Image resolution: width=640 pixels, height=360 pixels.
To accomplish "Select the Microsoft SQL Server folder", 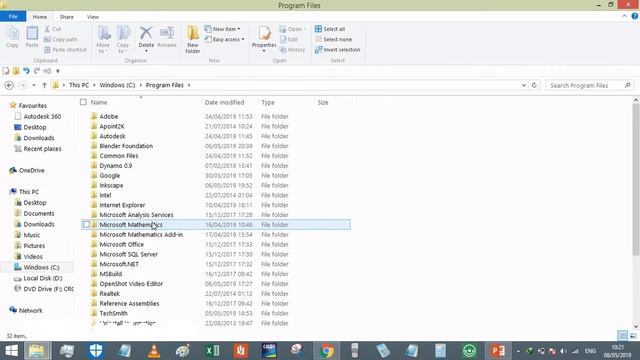I will click(128, 254).
